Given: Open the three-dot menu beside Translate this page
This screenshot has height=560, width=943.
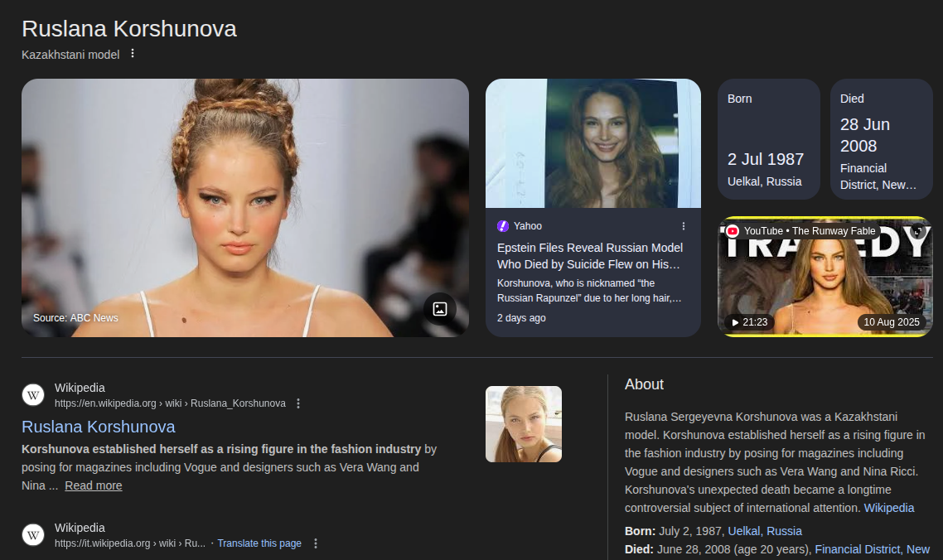Looking at the screenshot, I should tap(315, 543).
